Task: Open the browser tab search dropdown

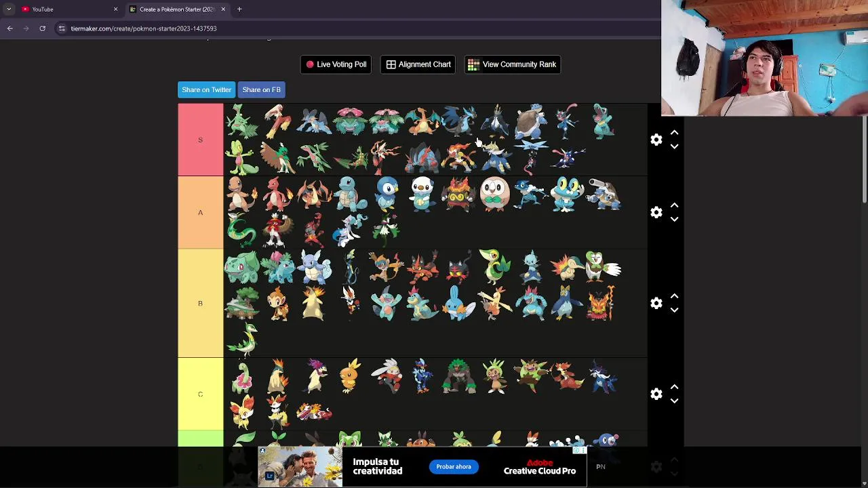Action: [8, 9]
